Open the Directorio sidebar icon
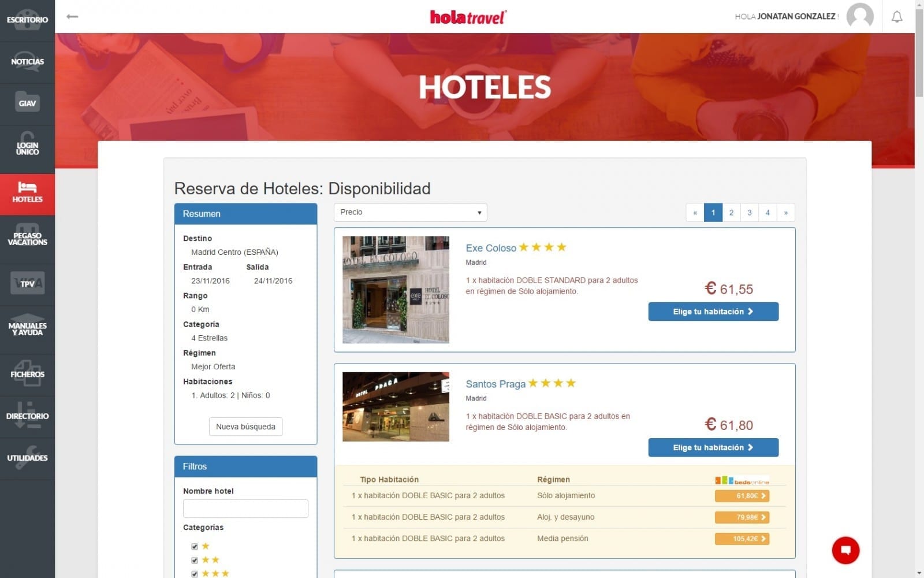 coord(27,416)
